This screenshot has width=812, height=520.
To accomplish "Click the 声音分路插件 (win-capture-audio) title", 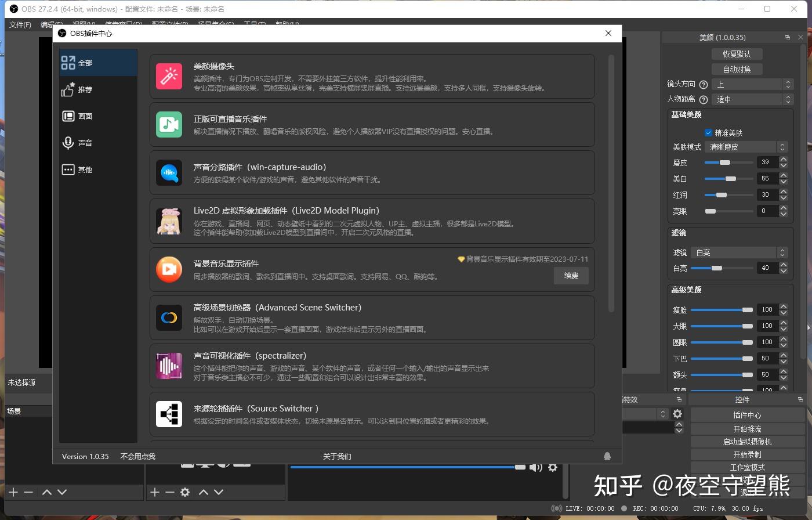I will 260,167.
